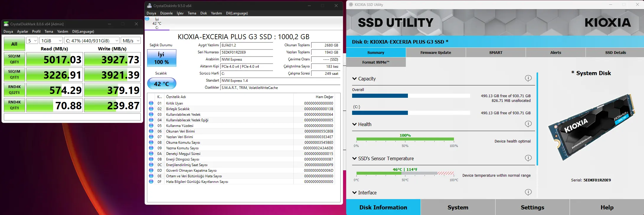
Task: Open the System bottom tab
Action: (x=458, y=207)
